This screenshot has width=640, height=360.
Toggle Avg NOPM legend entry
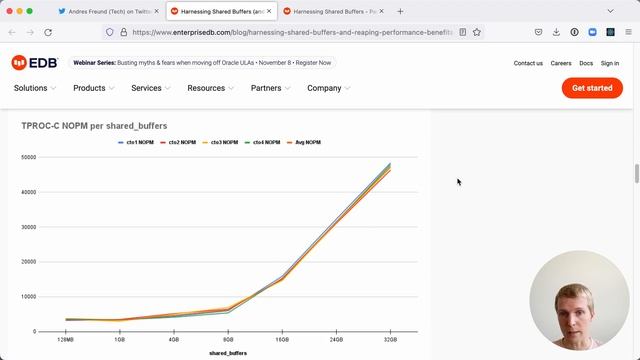304,142
